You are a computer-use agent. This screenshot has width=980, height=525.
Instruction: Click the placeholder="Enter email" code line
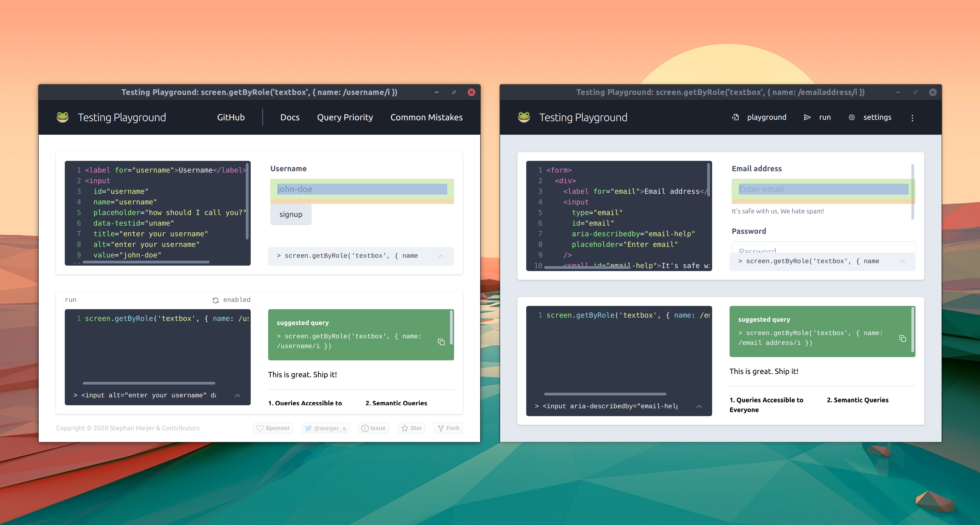(625, 245)
